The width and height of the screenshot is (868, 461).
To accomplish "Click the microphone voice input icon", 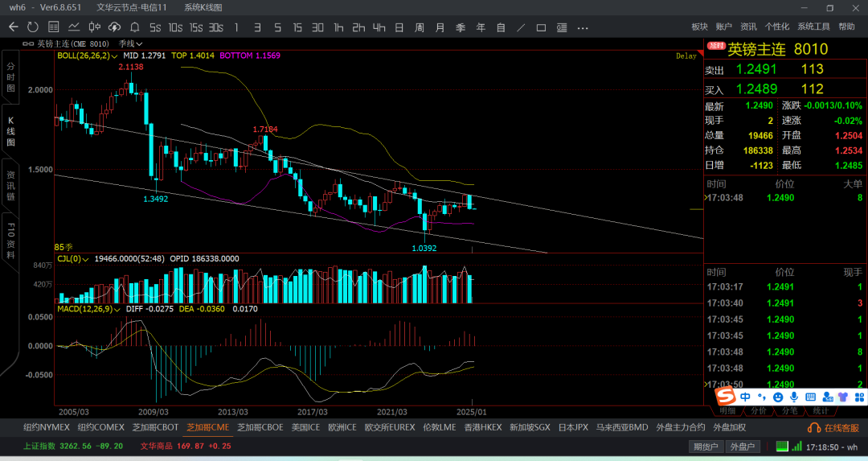I will pyautogui.click(x=794, y=397).
